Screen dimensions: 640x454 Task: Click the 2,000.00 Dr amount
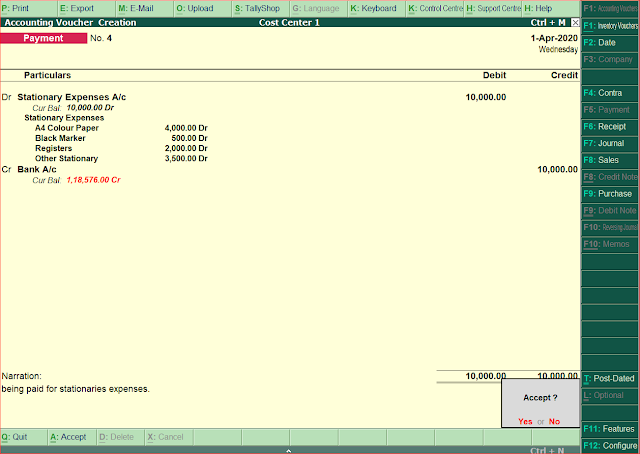(x=186, y=148)
